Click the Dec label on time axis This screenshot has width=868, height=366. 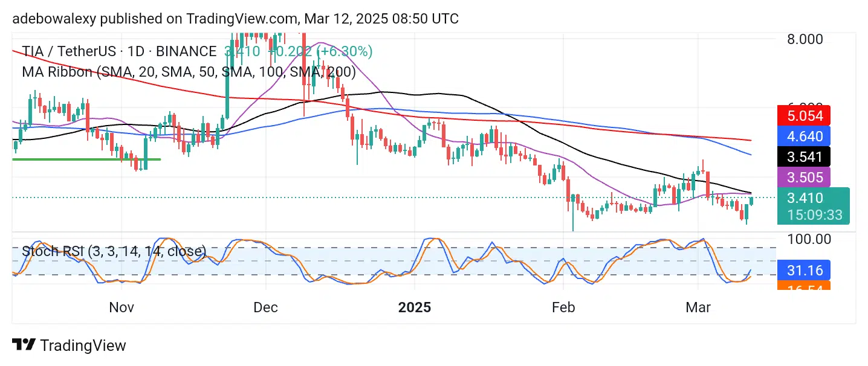[x=265, y=307]
